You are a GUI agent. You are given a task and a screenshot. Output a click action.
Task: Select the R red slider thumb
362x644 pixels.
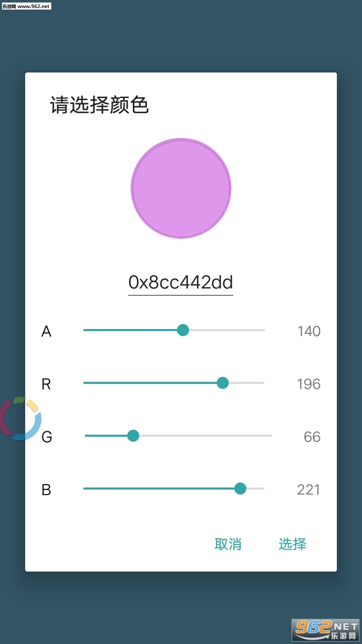pyautogui.click(x=223, y=383)
